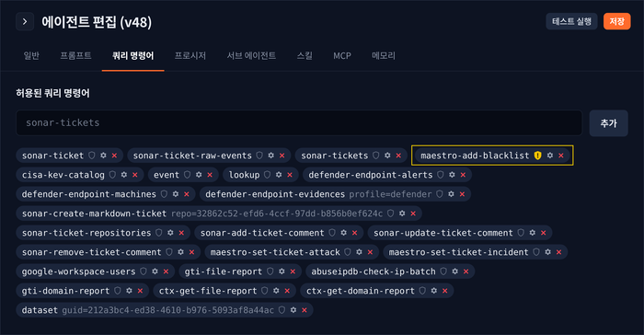Open the 프롬프트 tab
644x335 pixels.
(x=75, y=55)
